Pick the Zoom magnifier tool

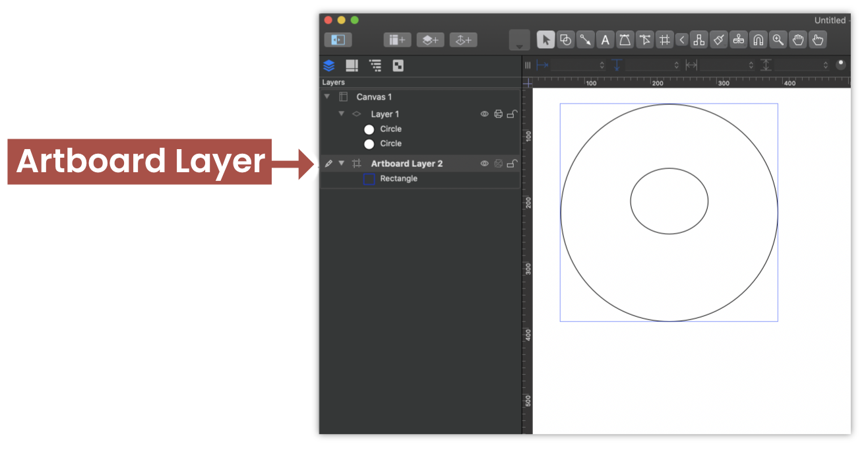coord(778,40)
